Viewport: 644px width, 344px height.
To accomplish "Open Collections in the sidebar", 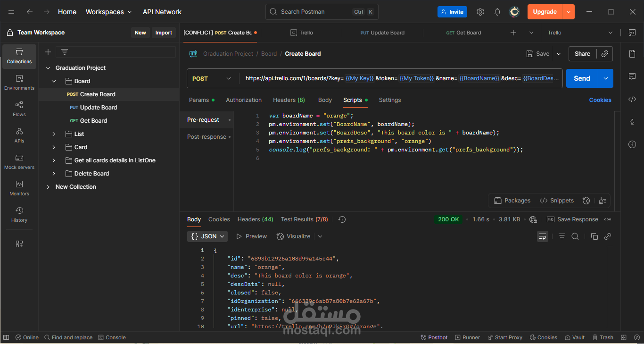I will click(19, 56).
